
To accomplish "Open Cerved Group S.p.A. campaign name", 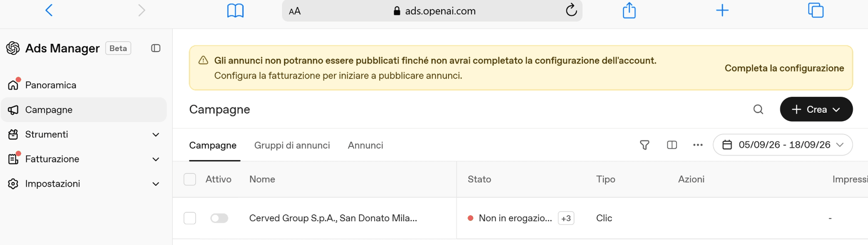I will (x=333, y=218).
